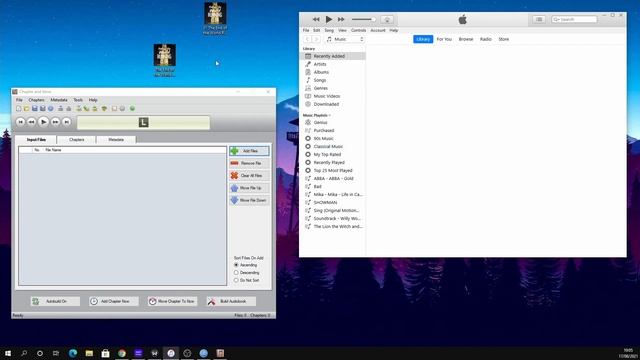Open the iTunes Account menu

point(378,30)
